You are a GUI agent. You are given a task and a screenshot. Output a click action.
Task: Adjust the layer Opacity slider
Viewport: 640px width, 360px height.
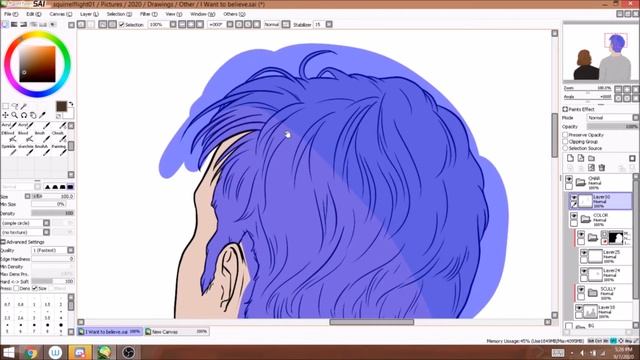tap(612, 127)
